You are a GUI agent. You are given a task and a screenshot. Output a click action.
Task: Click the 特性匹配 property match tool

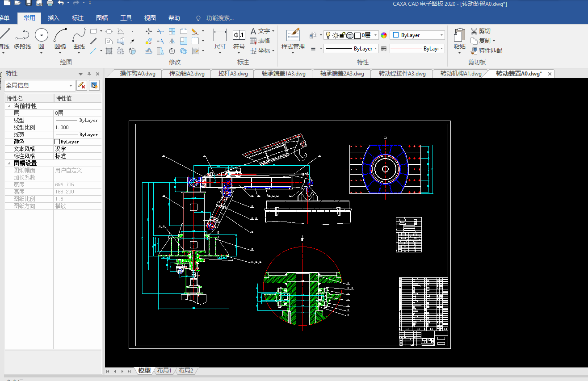pyautogui.click(x=486, y=50)
